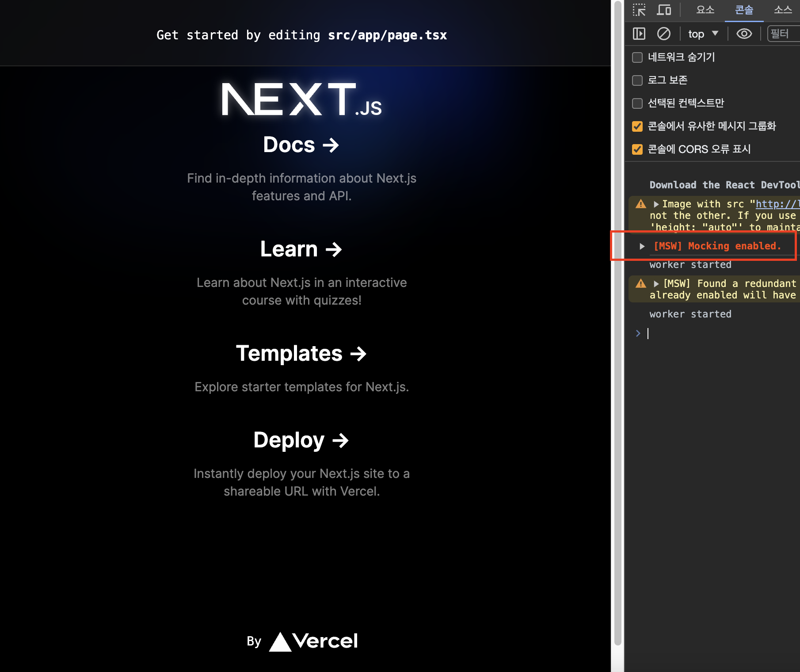The height and width of the screenshot is (672, 800).
Task: Open the Learn link
Action: (x=301, y=249)
